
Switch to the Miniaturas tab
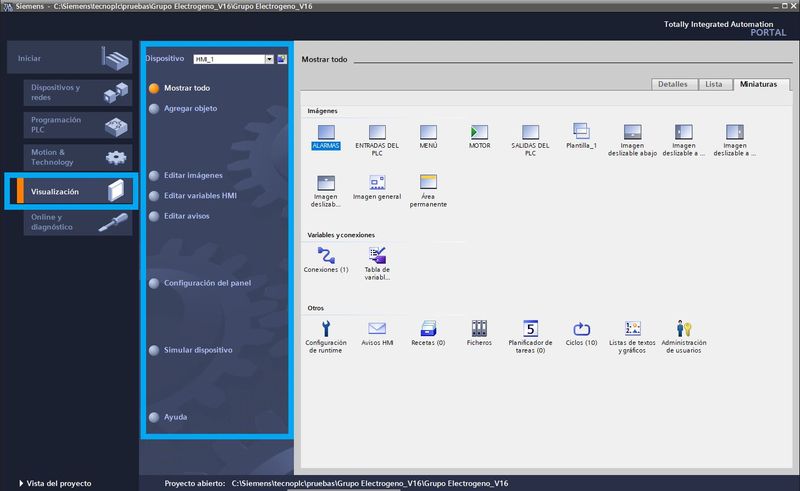[x=759, y=84]
